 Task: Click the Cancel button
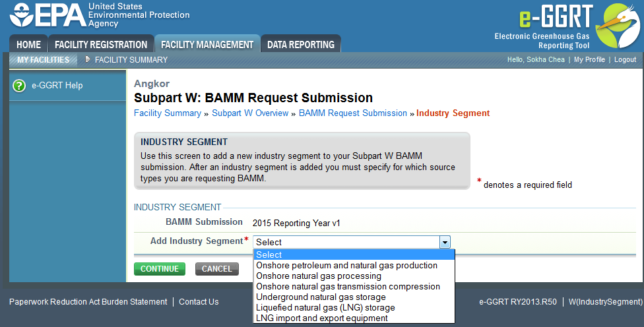(x=217, y=269)
